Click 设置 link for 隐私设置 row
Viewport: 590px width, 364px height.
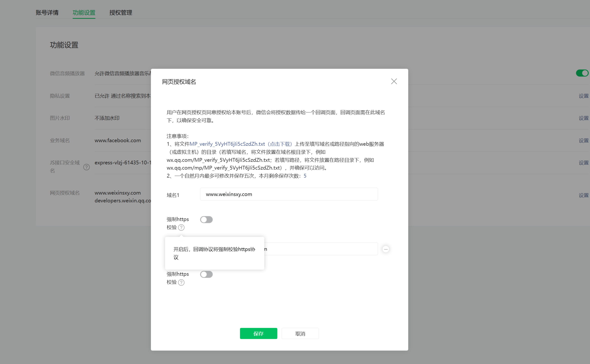click(x=583, y=96)
